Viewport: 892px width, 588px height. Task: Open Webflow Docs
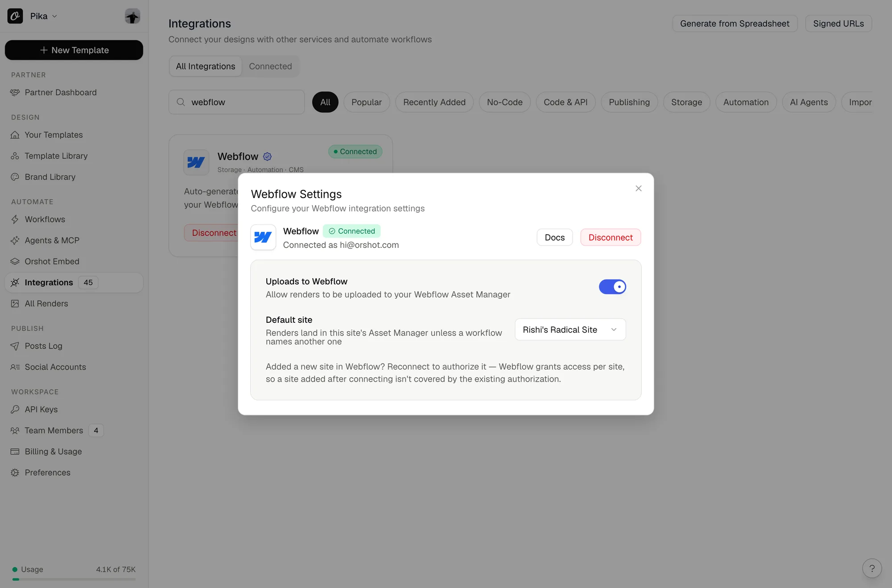coord(555,238)
